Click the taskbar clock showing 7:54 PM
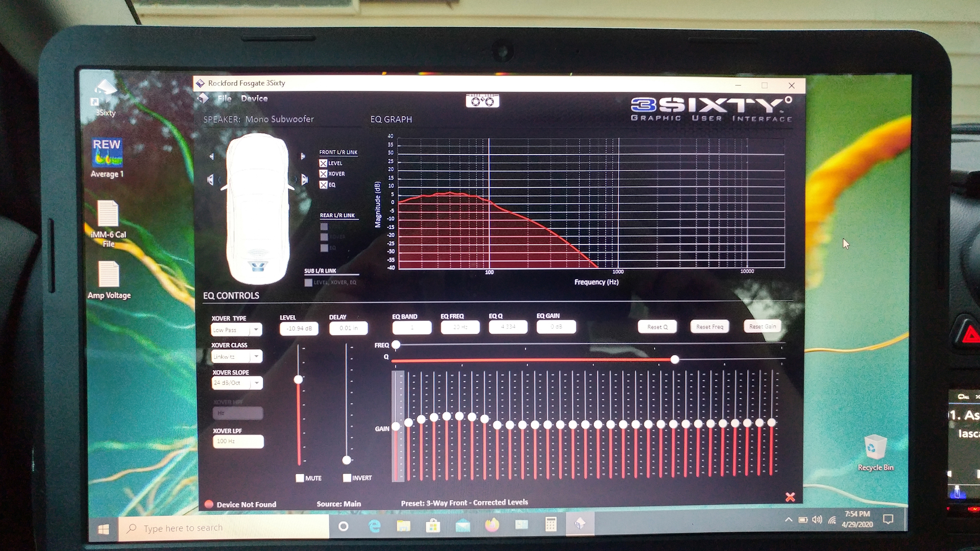Viewport: 980px width, 551px height. click(857, 519)
